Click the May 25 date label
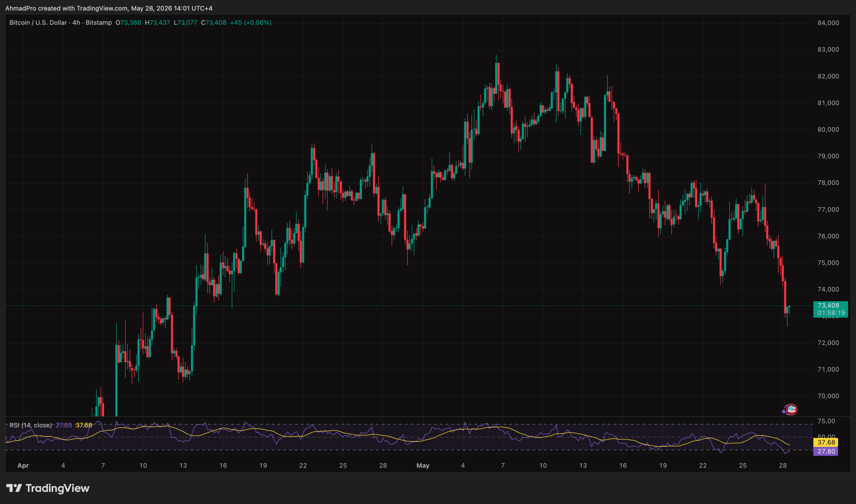 coord(743,466)
